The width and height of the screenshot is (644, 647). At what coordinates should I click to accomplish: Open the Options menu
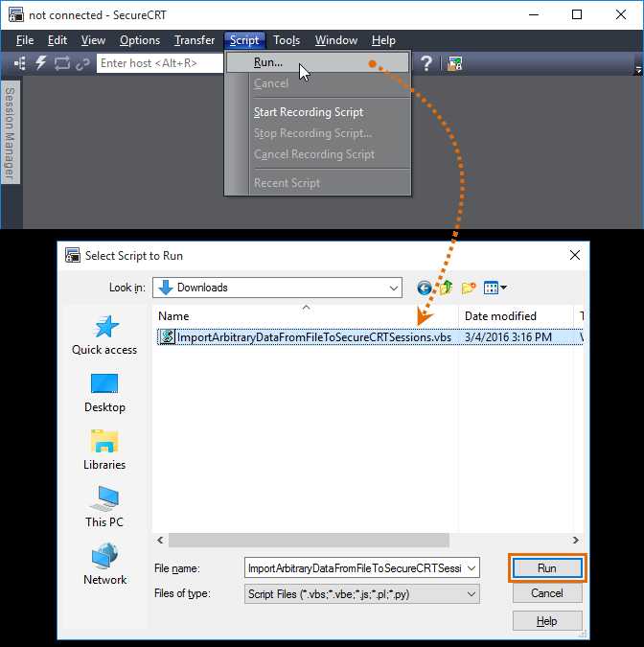[x=140, y=40]
